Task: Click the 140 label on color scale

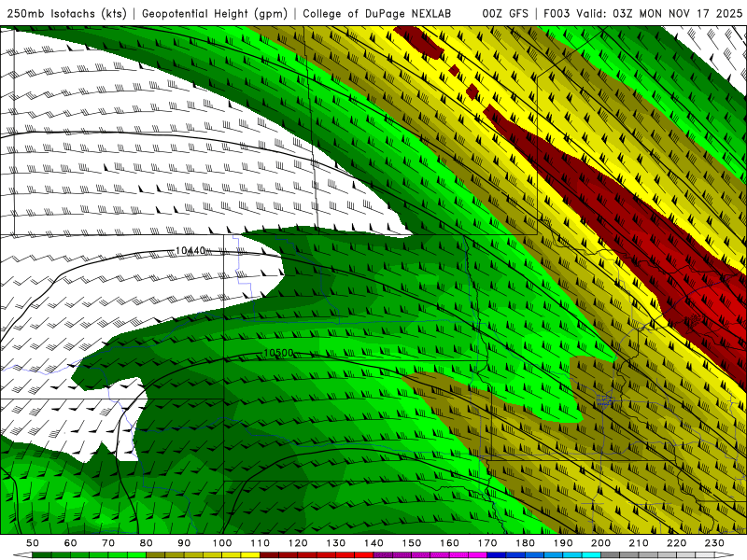Action: (x=373, y=543)
